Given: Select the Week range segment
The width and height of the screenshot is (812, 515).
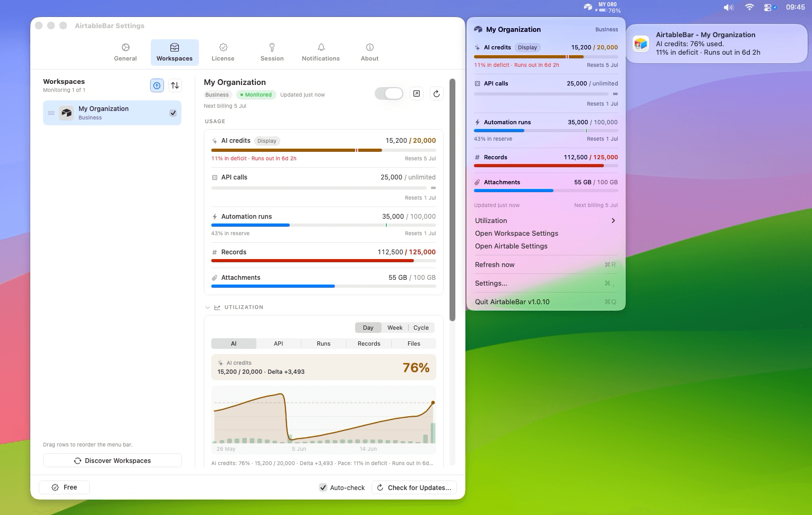Looking at the screenshot, I should coord(395,328).
